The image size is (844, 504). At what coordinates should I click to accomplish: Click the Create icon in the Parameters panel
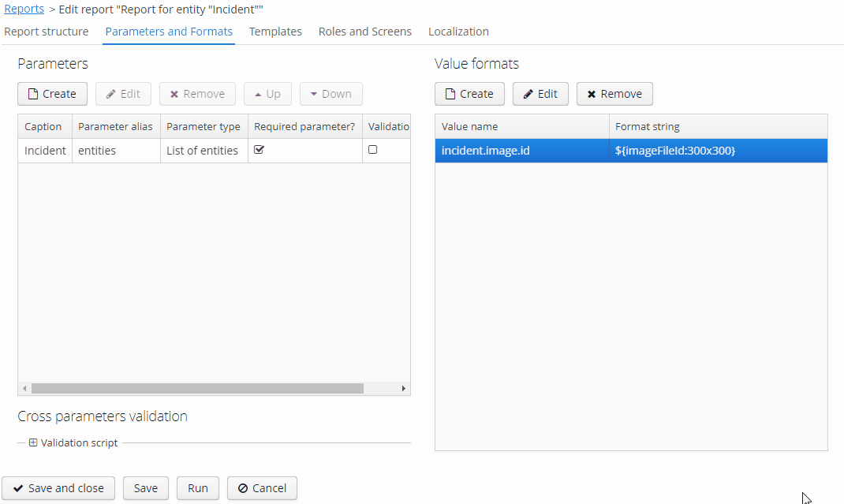point(34,93)
